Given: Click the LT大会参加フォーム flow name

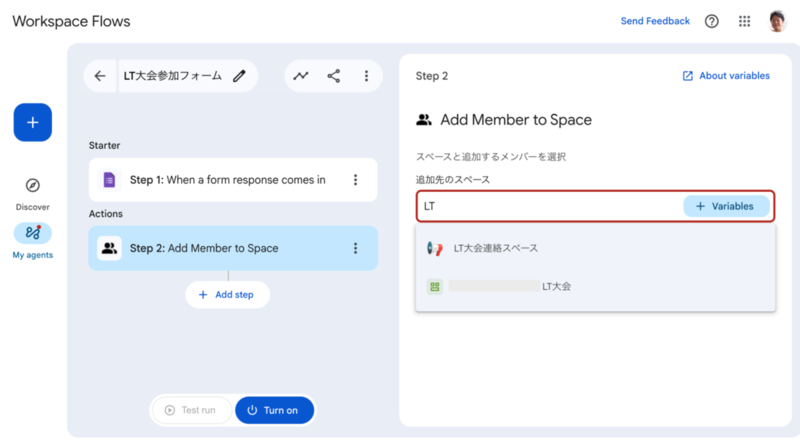Looking at the screenshot, I should point(173,76).
